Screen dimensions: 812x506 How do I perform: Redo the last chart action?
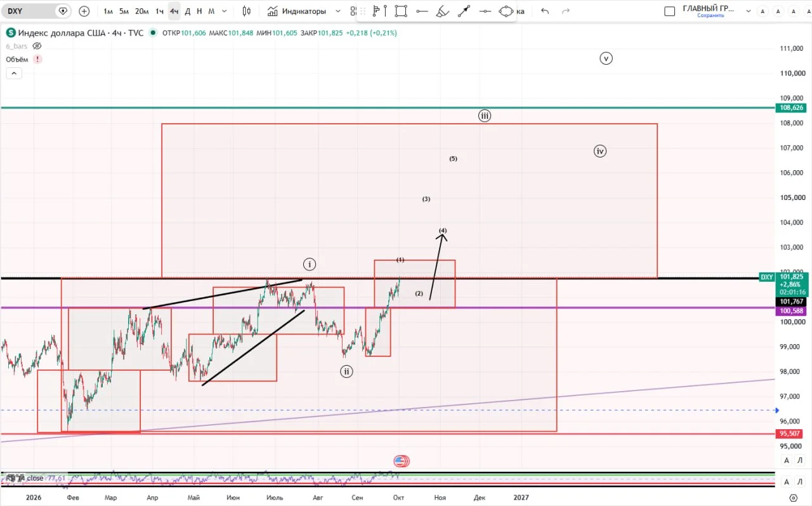(x=566, y=11)
